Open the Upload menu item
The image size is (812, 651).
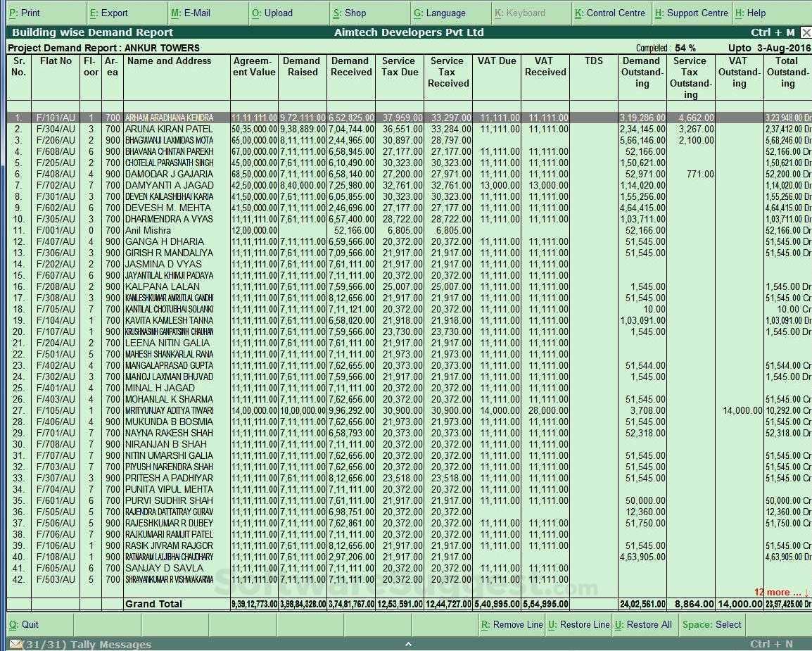tap(272, 13)
